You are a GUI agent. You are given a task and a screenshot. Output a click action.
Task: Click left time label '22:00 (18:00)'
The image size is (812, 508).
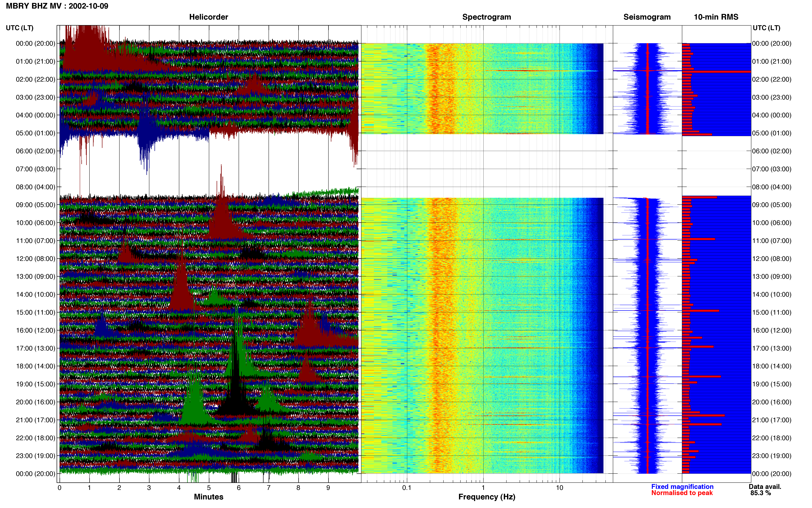click(36, 438)
